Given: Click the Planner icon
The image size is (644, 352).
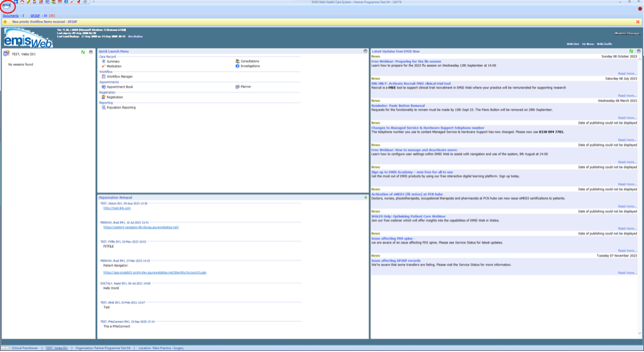Looking at the screenshot, I should (x=237, y=87).
